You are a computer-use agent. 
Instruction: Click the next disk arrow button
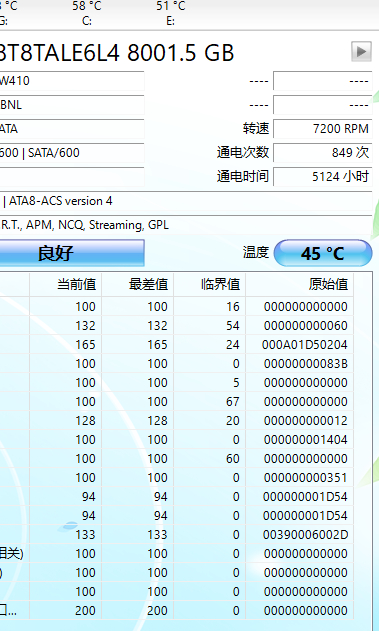click(x=361, y=52)
